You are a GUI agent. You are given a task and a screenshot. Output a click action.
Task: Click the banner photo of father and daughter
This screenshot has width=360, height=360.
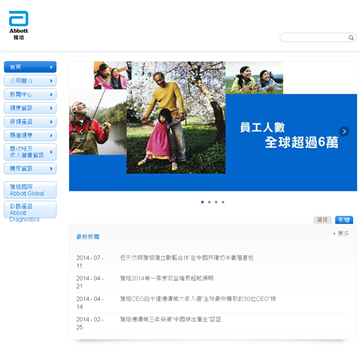pos(176,117)
